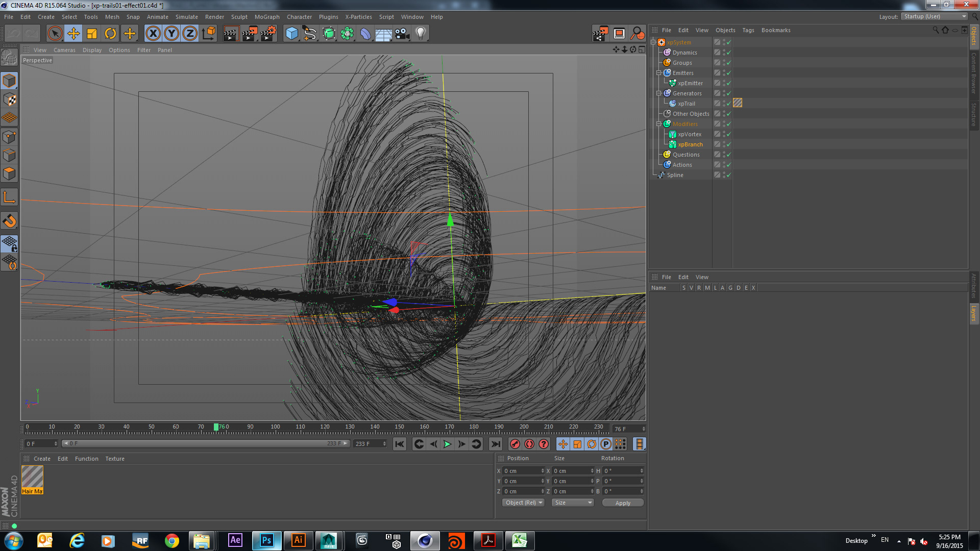Click the Record Active Objects button
The width and height of the screenshot is (980, 551).
click(515, 444)
